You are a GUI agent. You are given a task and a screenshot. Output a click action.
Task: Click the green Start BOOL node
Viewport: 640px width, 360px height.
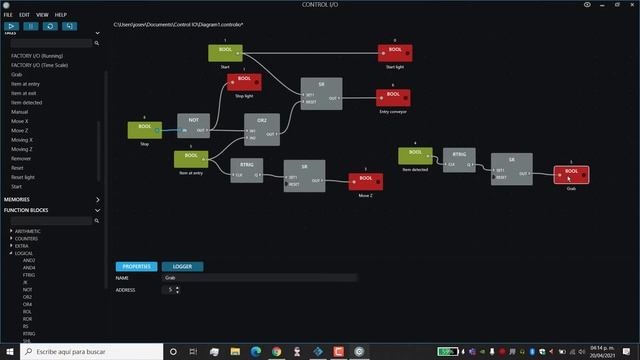[225, 53]
